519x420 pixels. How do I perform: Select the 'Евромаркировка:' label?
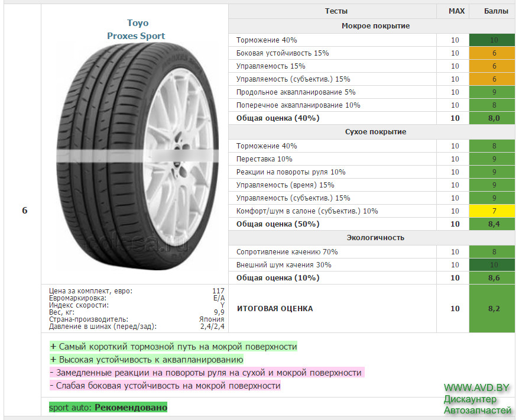tap(78, 298)
